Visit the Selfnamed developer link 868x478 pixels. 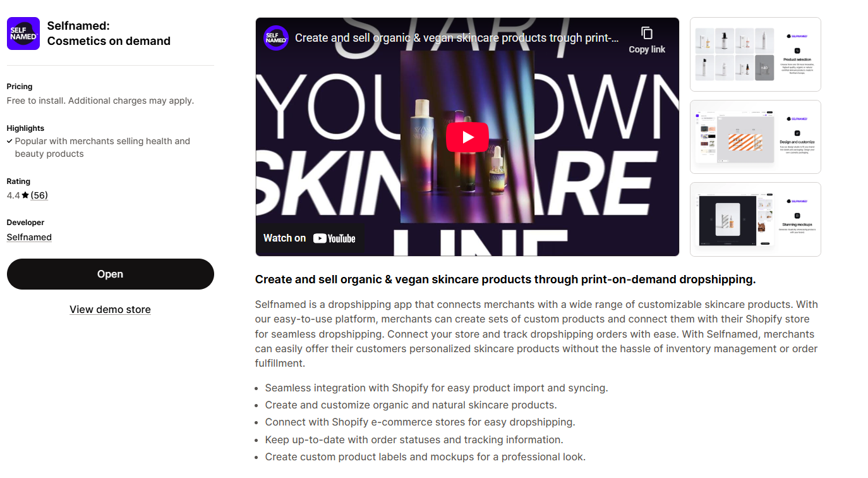pos(29,237)
